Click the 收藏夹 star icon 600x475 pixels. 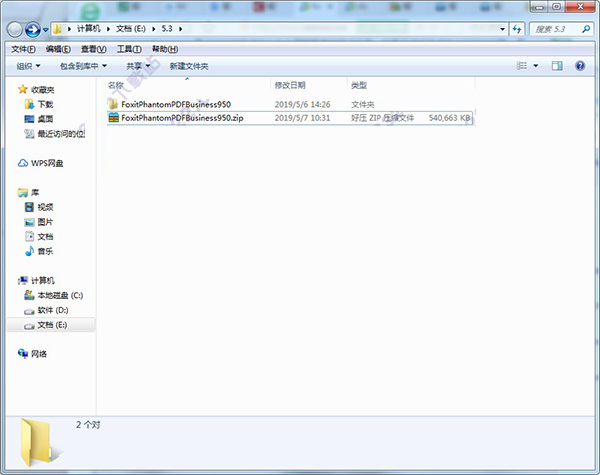[x=23, y=89]
